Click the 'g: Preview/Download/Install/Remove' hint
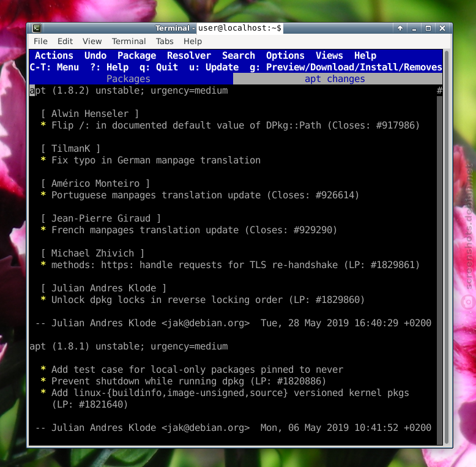 [x=346, y=67]
